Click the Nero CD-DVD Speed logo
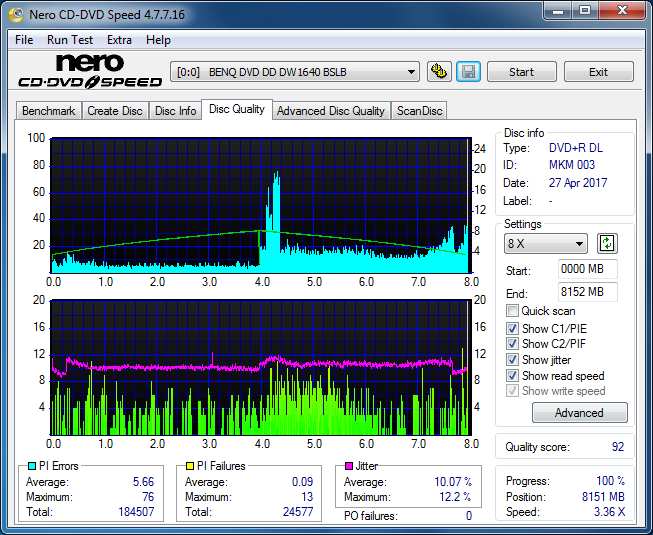653x535 pixels. pos(90,71)
